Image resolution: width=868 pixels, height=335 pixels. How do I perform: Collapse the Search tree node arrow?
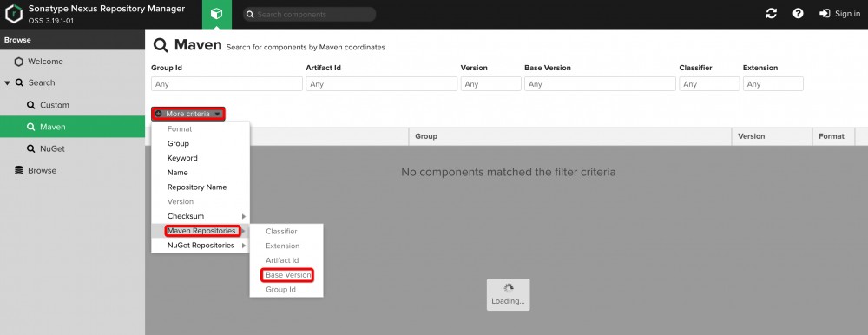[7, 83]
